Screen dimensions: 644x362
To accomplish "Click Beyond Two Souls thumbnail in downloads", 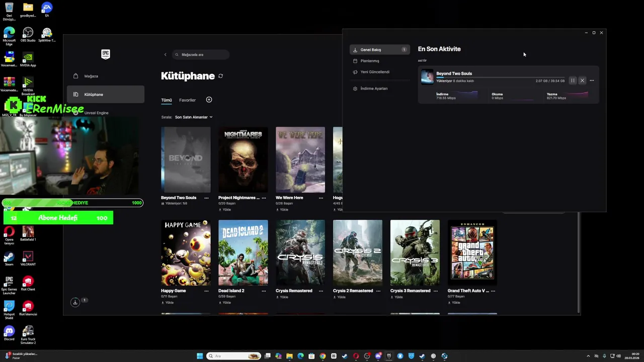I will coord(427,76).
